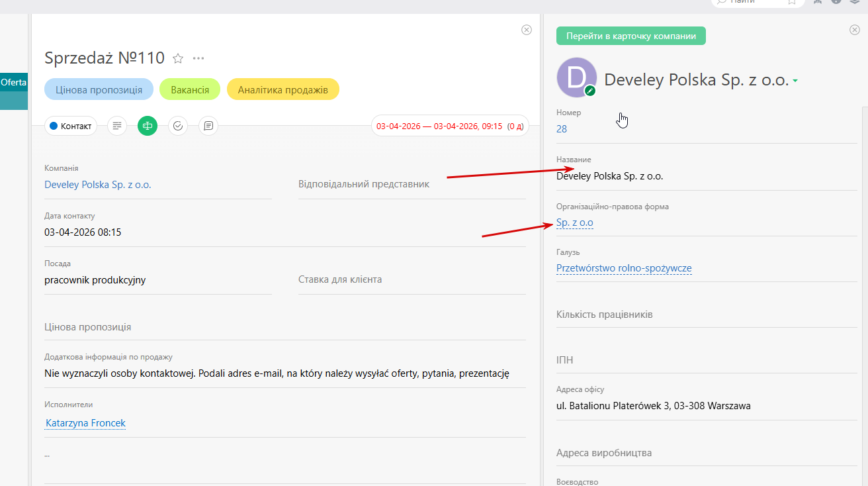This screenshot has width=868, height=486.
Task: Click the Ставка для клієнта field
Action: click(x=412, y=279)
